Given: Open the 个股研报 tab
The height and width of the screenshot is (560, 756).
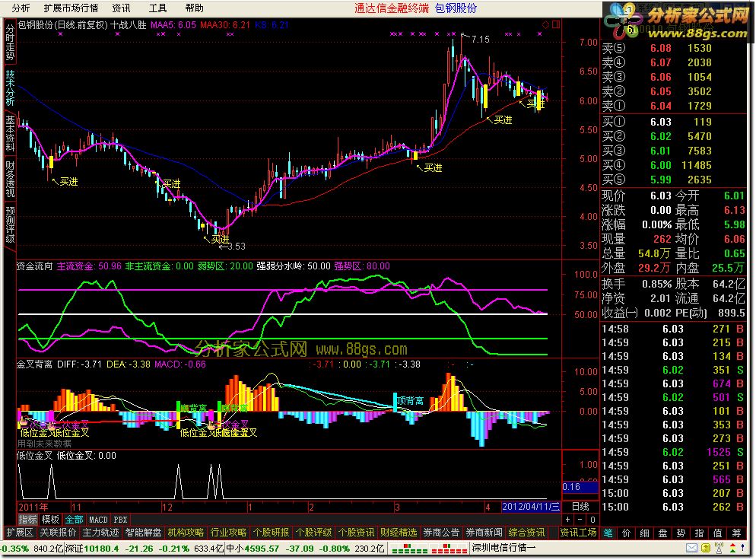Looking at the screenshot, I should [271, 533].
